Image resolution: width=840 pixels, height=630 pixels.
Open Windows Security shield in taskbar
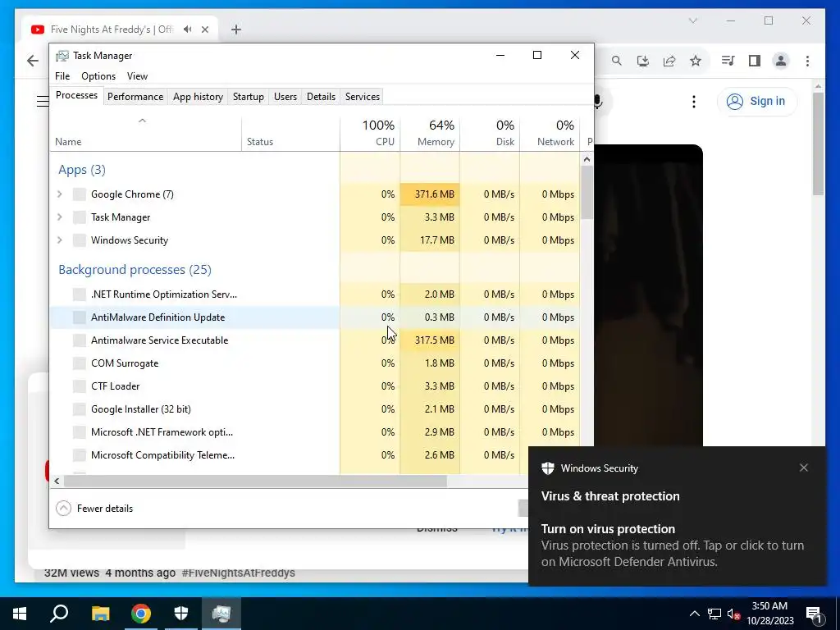click(181, 614)
